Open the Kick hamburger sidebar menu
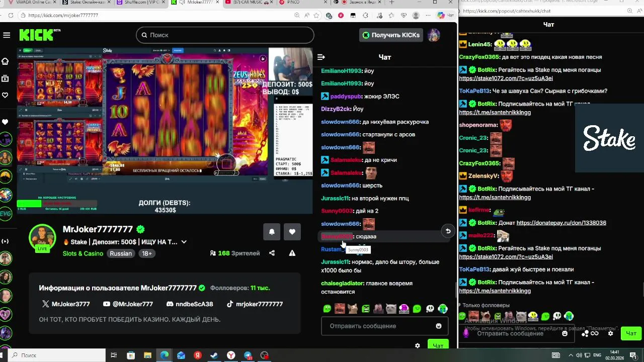This screenshot has width=644, height=362. pos(7,35)
